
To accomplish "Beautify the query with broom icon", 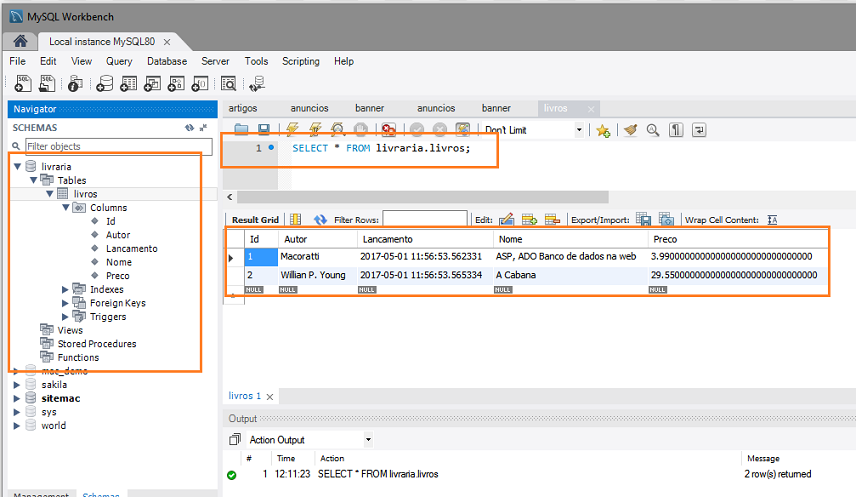I will [x=631, y=130].
